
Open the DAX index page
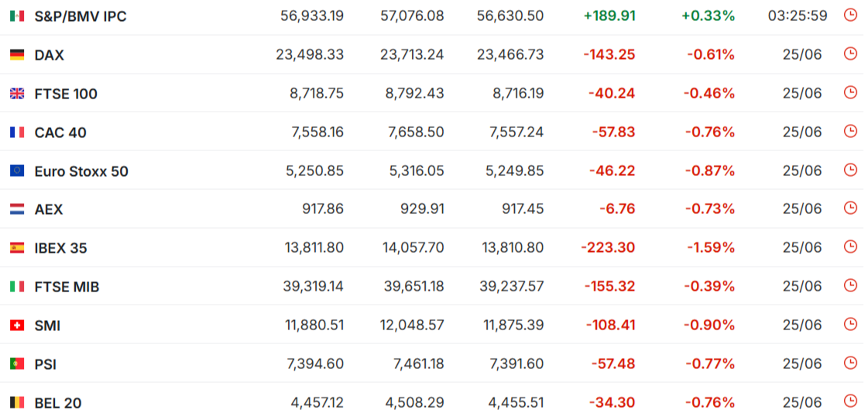[x=50, y=55]
